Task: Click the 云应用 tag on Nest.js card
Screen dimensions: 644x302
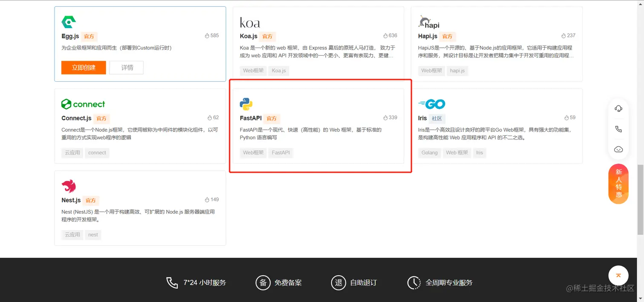Action: pos(72,235)
